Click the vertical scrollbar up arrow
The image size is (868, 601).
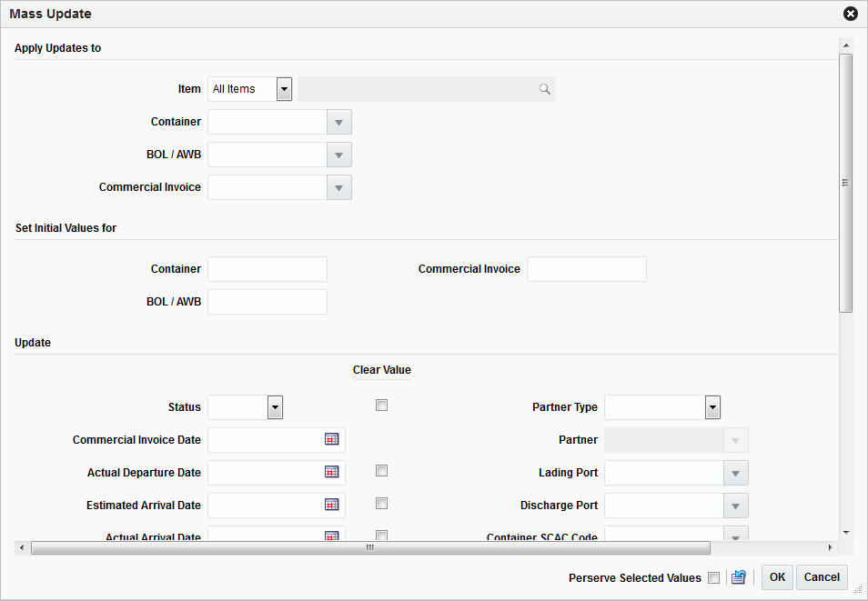pos(845,45)
